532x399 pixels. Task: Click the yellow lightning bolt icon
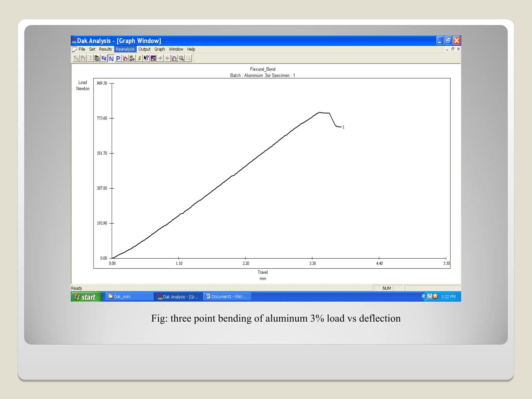click(x=139, y=58)
